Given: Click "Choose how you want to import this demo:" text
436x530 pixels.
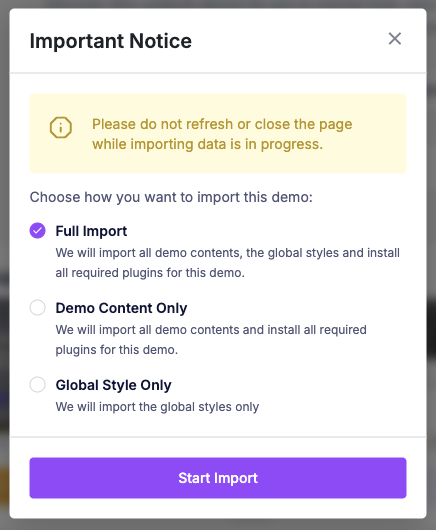Looking at the screenshot, I should coord(171,197).
